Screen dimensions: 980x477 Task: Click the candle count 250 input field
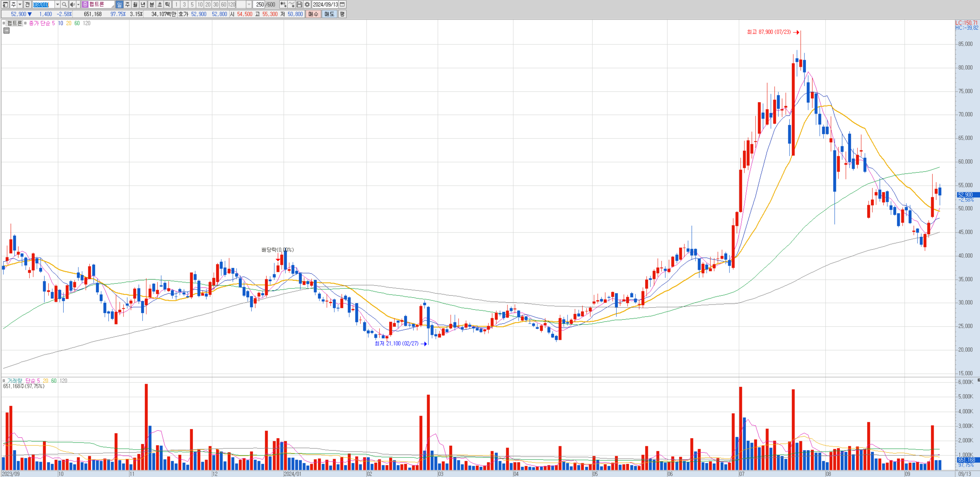[x=260, y=5]
